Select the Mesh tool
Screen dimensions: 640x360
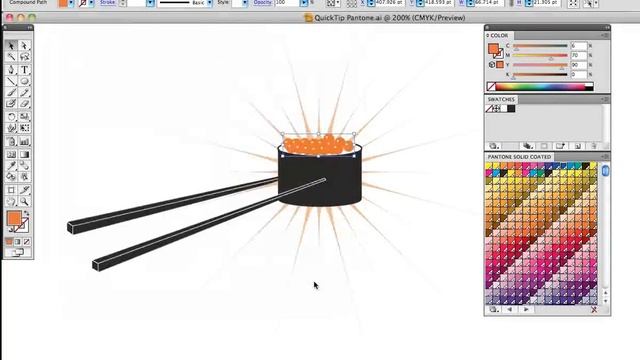[x=11, y=154]
